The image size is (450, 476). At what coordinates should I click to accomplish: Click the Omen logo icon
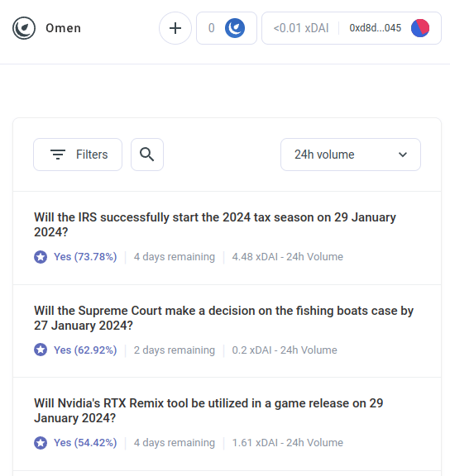pos(24,28)
